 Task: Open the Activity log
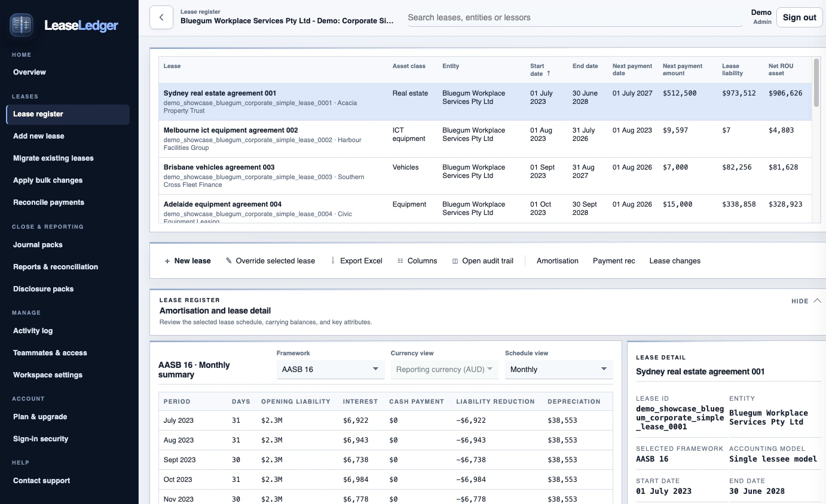[x=68, y=331]
